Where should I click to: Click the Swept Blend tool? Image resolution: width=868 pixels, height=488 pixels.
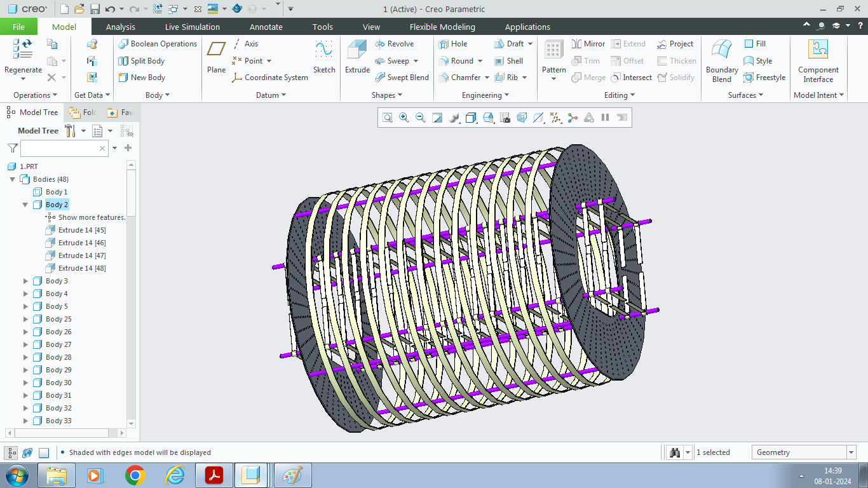point(402,78)
